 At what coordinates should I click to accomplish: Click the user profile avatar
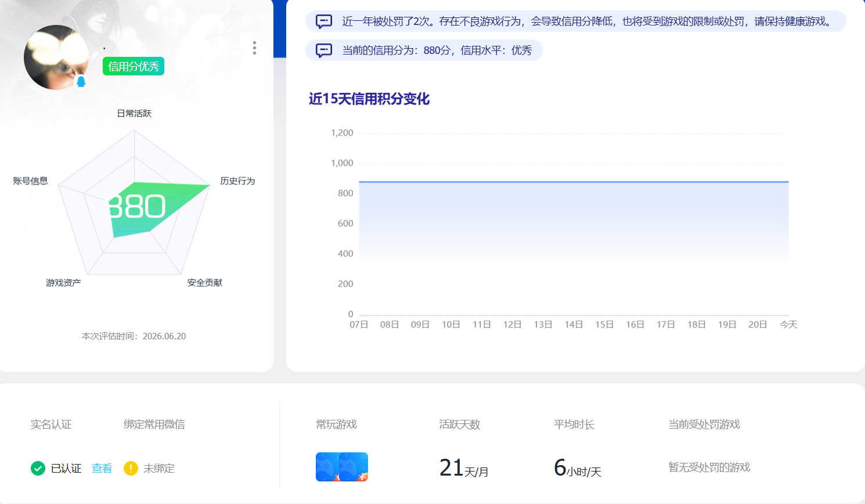(x=56, y=57)
